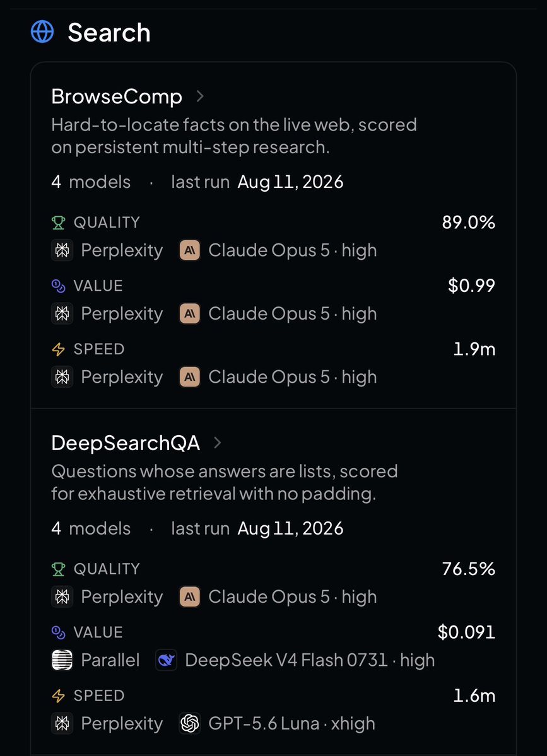The image size is (547, 756).
Task: Click the DeepSearchQA Quality trophy icon
Action: pyautogui.click(x=59, y=569)
